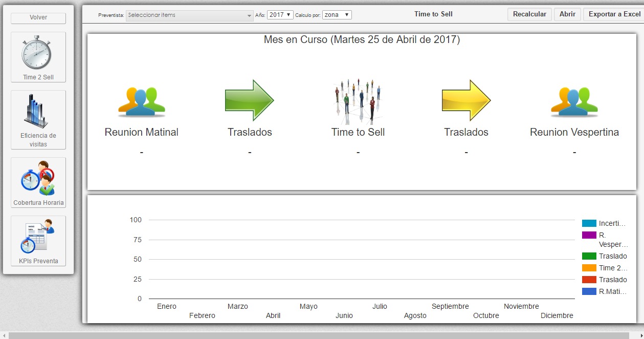The image size is (644, 339).
Task: Toggle the purple R. Vesper... legend swatch
Action: point(589,235)
